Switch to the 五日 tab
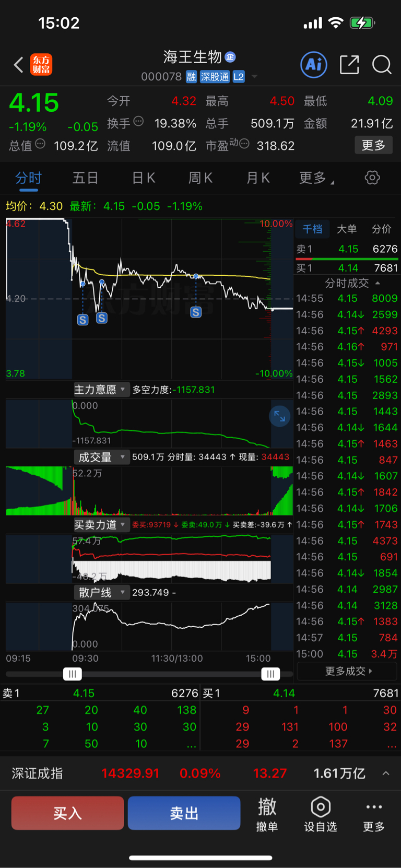 coord(85,178)
